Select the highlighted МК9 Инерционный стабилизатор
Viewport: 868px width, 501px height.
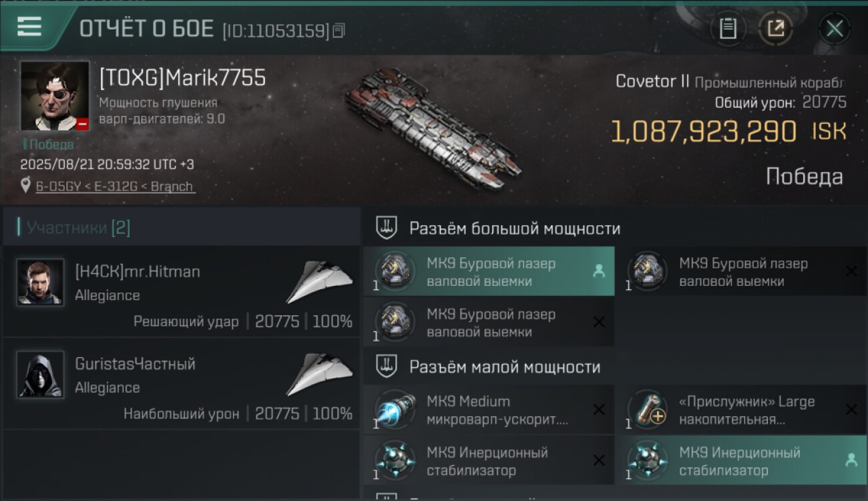[741, 460]
